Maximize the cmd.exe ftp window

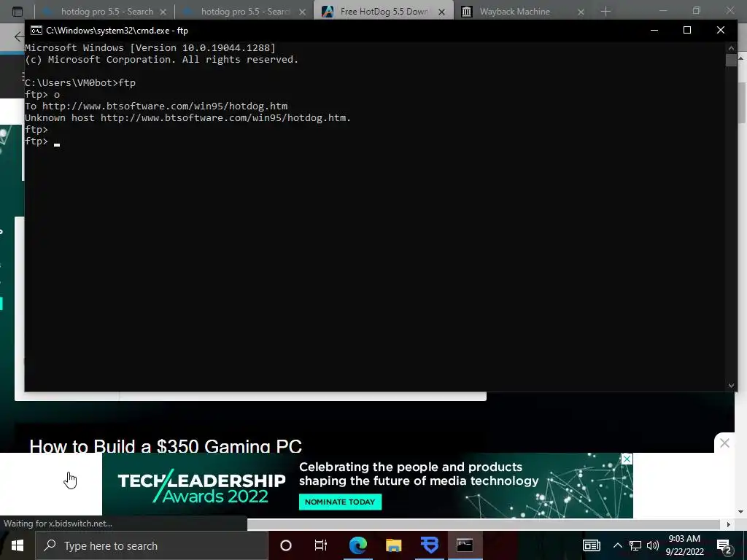coord(687,30)
